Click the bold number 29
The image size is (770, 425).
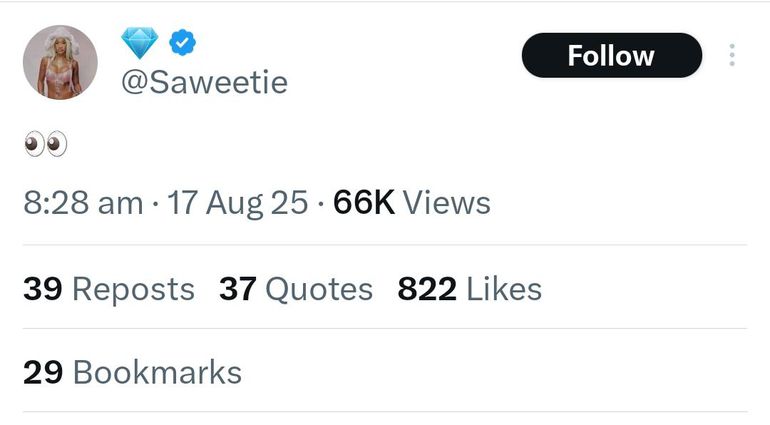point(43,372)
